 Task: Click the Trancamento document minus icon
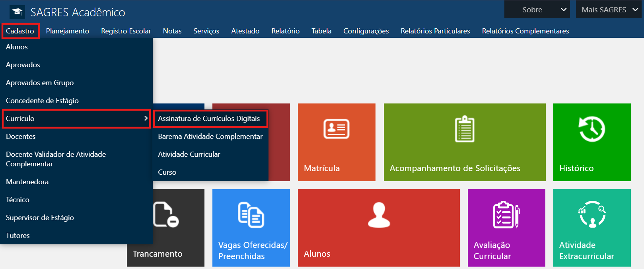tap(166, 214)
